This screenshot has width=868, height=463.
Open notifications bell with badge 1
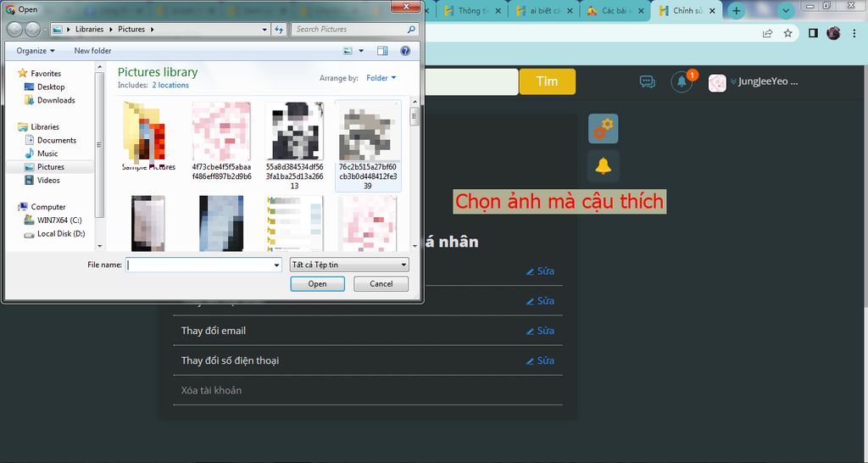(682, 82)
